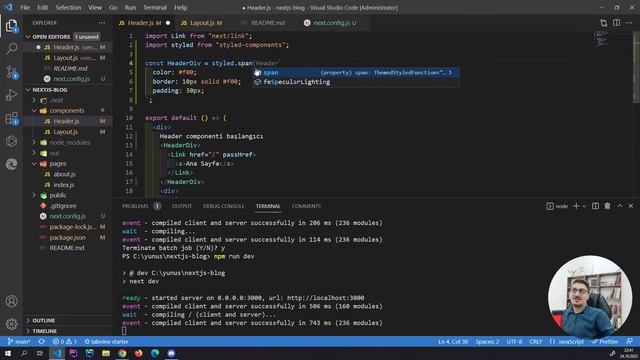Click the sync changes icon in status bar
The image size is (640, 360).
pyautogui.click(x=41, y=342)
